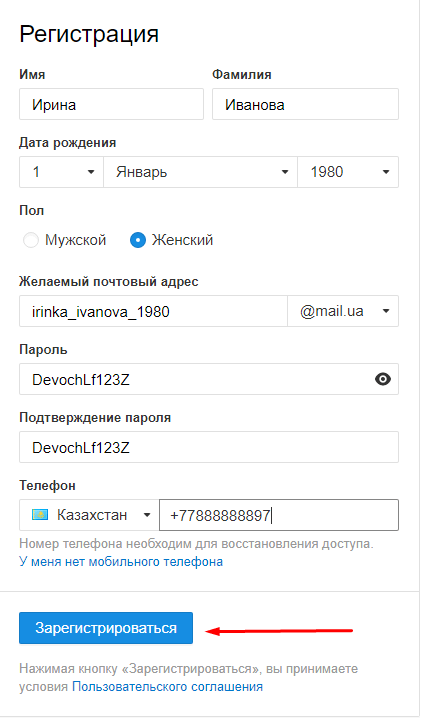Focus the Имя field containing Ирина
The image size is (421, 718).
tap(111, 104)
